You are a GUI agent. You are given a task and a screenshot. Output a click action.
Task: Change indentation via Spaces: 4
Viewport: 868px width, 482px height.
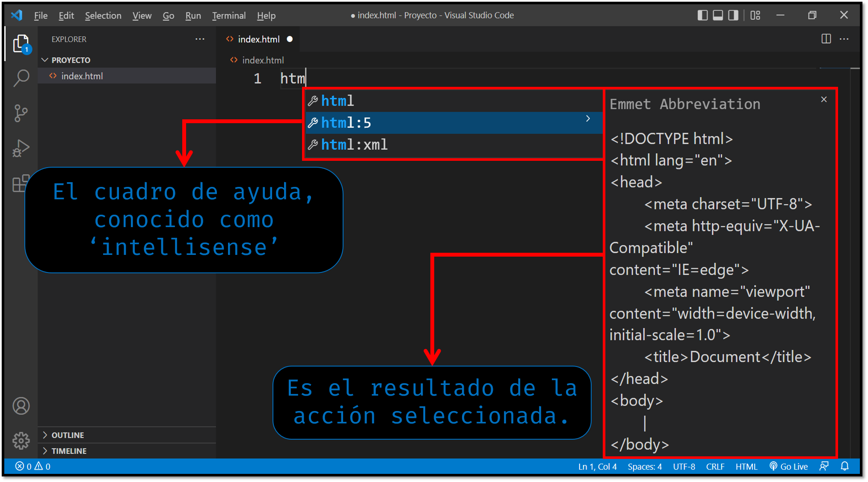(x=645, y=466)
